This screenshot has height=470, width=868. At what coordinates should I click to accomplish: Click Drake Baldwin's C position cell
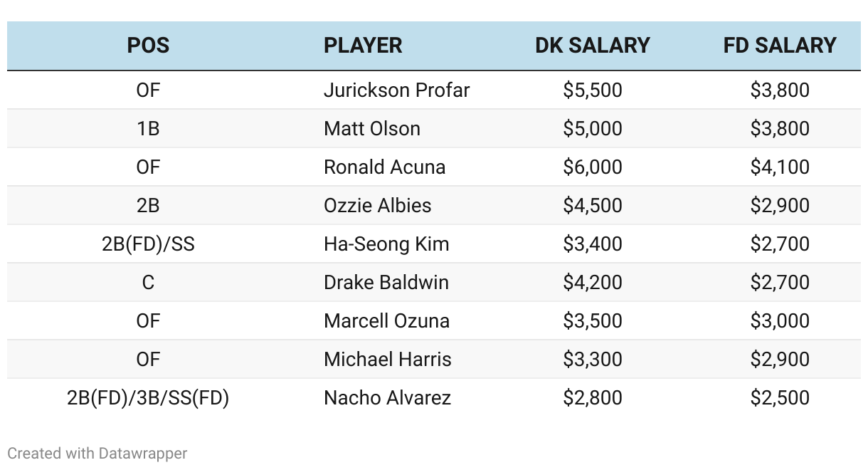tap(148, 283)
